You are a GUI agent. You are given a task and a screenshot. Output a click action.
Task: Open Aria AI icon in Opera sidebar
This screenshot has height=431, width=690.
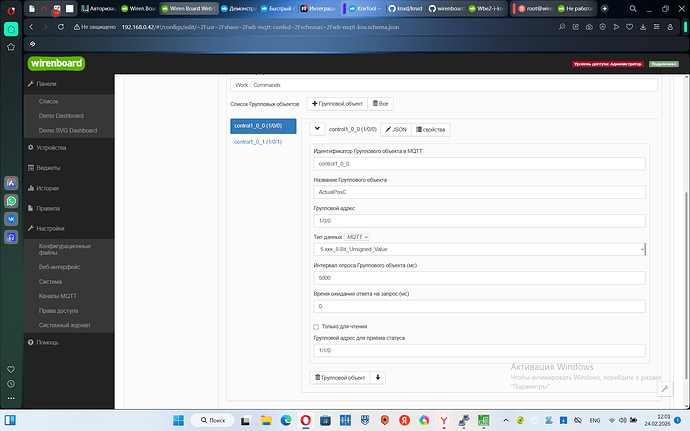point(11,183)
